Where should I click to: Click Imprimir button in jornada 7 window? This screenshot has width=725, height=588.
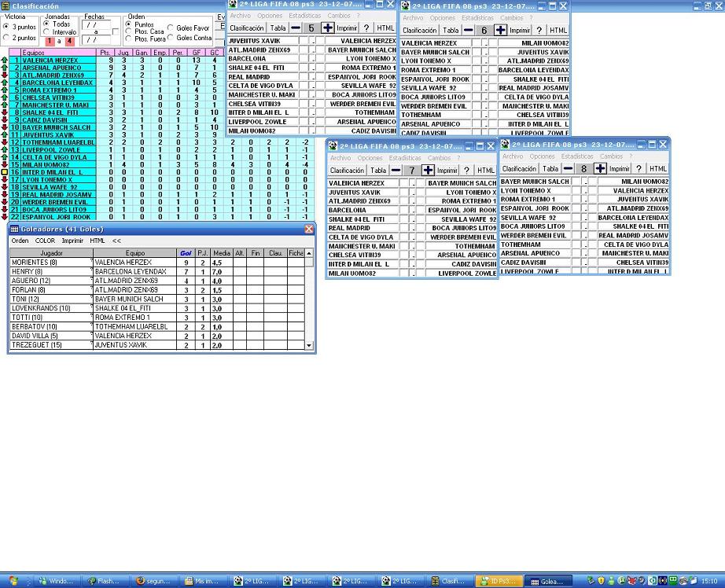(x=447, y=170)
